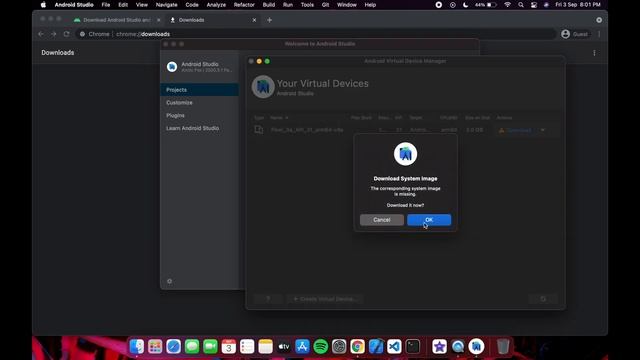Open Trash from the dock
640x360 pixels.
pos(503,347)
